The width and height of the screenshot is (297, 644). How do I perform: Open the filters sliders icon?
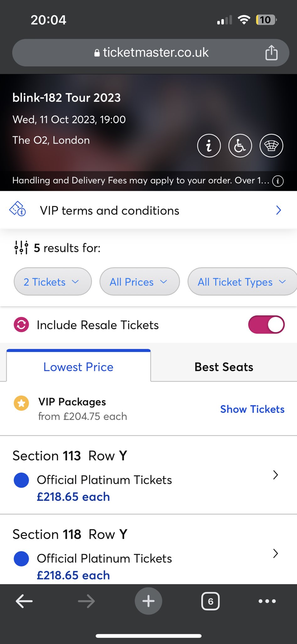(x=21, y=248)
